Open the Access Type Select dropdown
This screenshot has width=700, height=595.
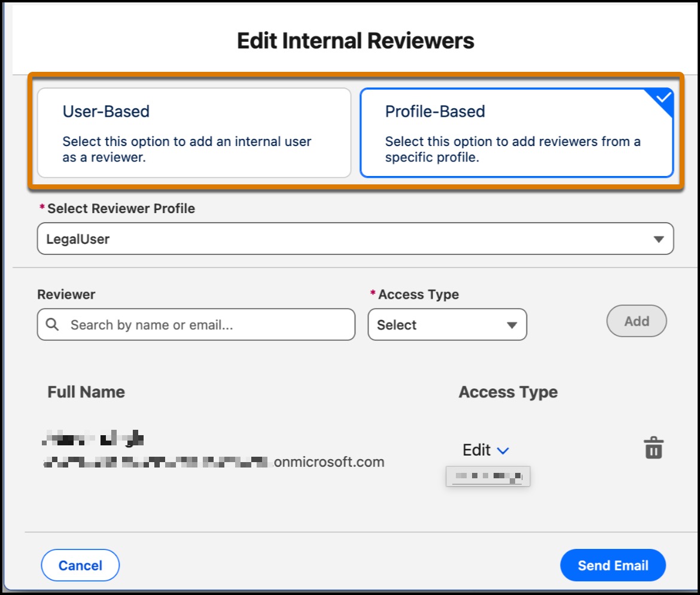[448, 324]
